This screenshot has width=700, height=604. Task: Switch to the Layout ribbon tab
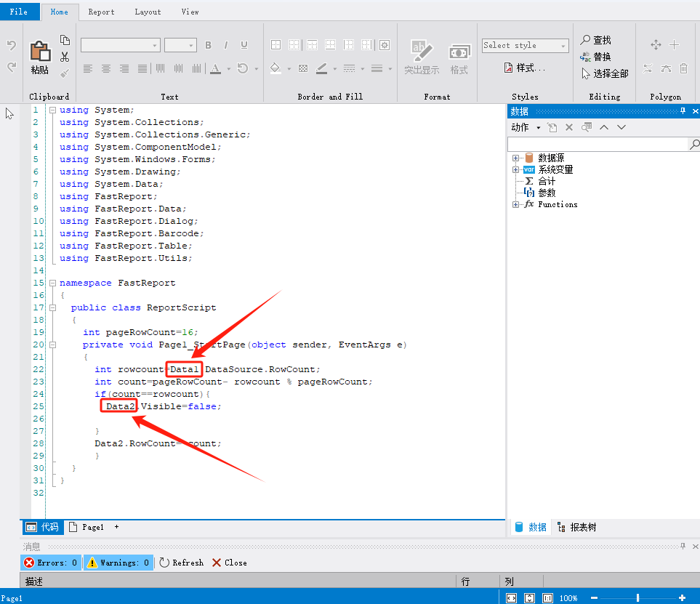pos(148,12)
